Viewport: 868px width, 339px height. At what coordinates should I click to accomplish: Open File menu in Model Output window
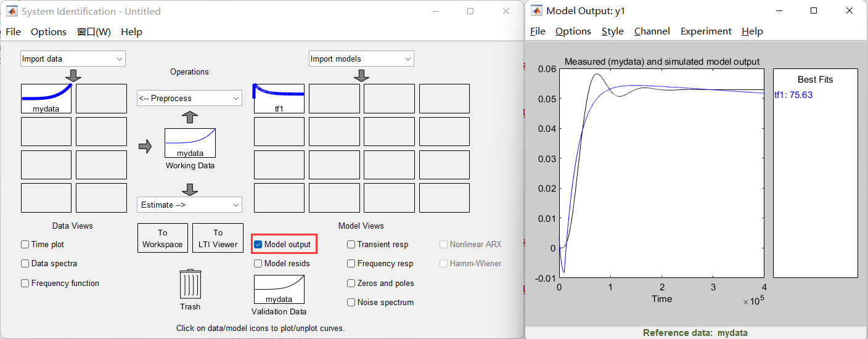pos(538,31)
